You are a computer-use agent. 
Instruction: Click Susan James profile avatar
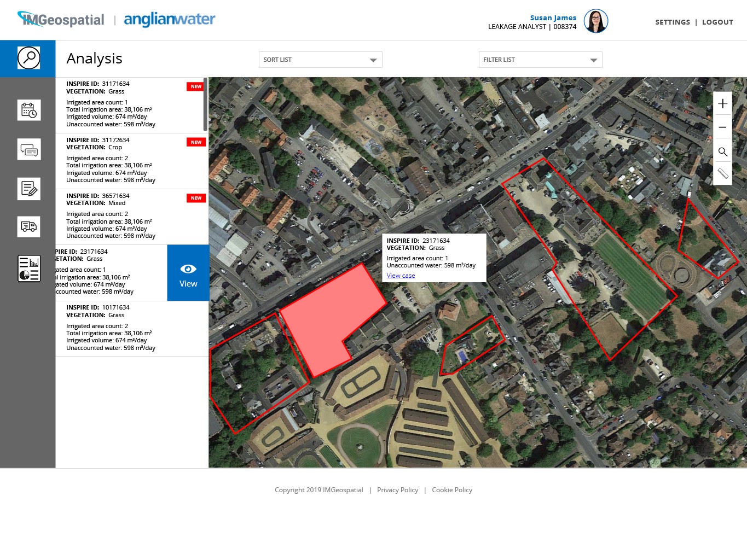[x=596, y=21]
